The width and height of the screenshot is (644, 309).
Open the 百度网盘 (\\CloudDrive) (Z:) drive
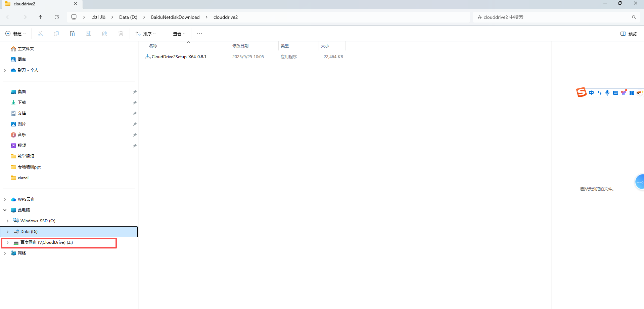pos(46,242)
